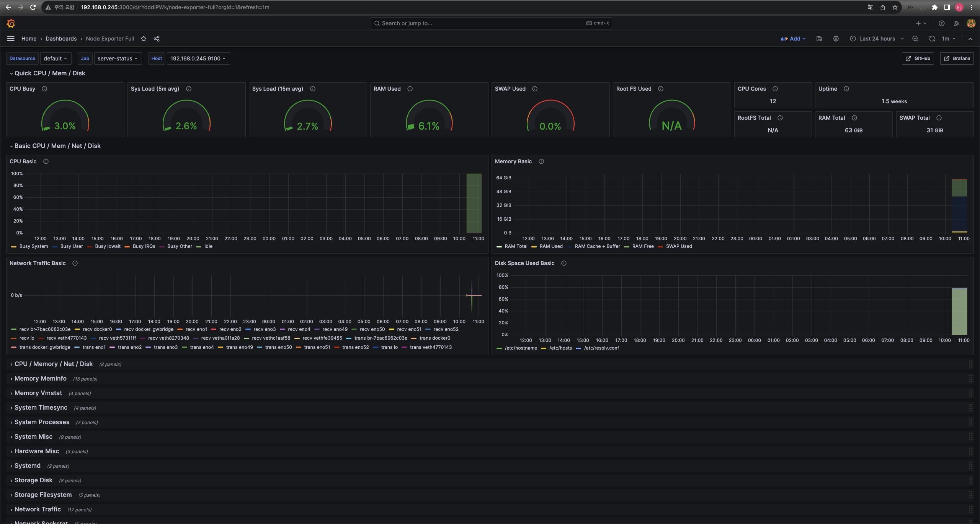The width and height of the screenshot is (980, 524).
Task: Open the Last 24 hours time picker
Action: coord(877,39)
